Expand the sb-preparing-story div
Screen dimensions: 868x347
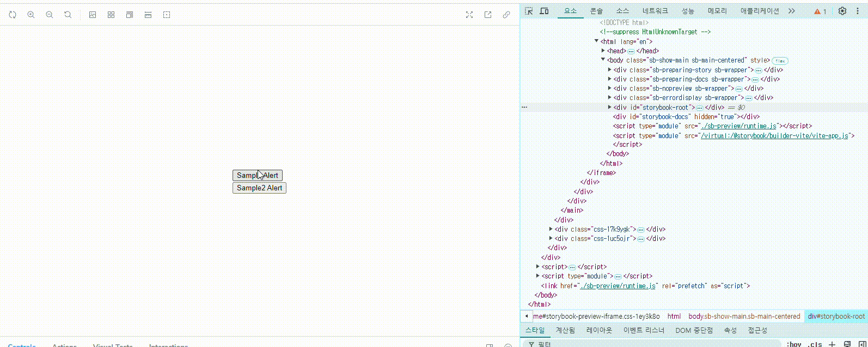click(x=609, y=70)
